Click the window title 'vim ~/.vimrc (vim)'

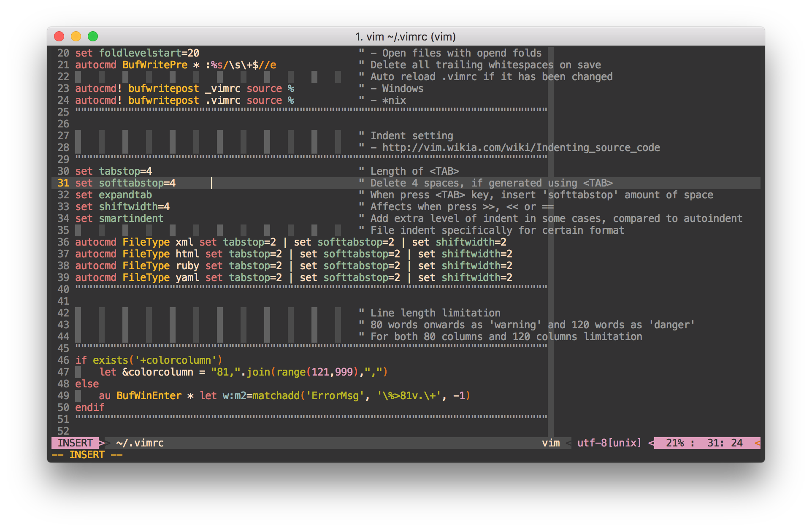pos(406,37)
